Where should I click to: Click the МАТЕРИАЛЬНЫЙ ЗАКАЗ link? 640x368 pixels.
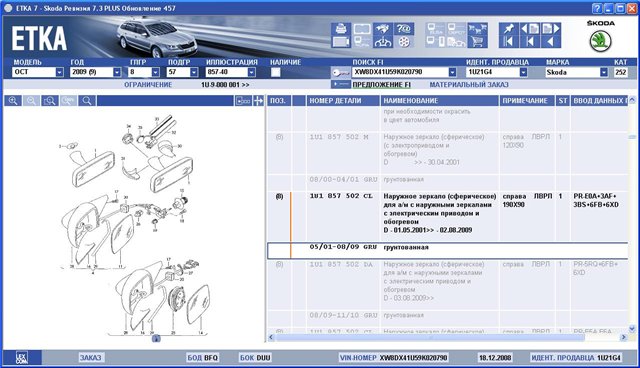coord(469,85)
